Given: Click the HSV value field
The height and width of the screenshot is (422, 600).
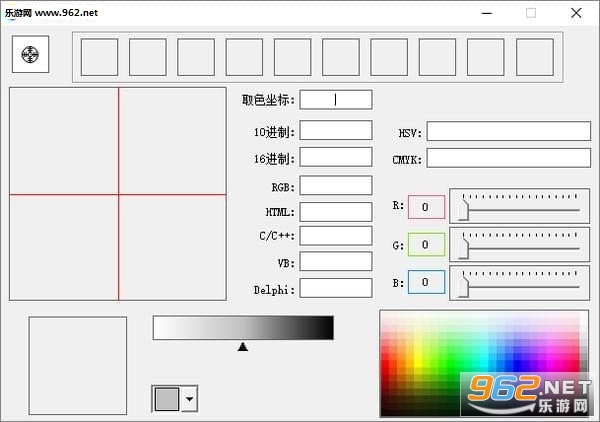Looking at the screenshot, I should pyautogui.click(x=509, y=131).
